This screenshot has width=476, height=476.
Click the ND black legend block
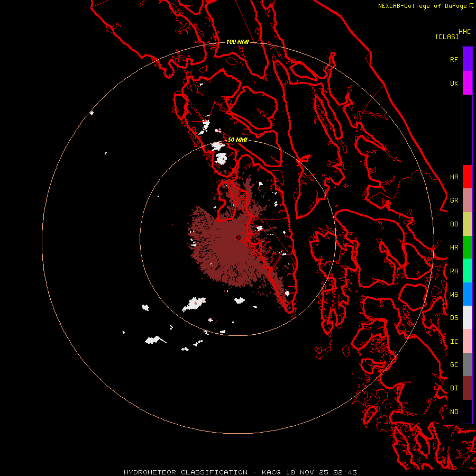click(x=467, y=411)
